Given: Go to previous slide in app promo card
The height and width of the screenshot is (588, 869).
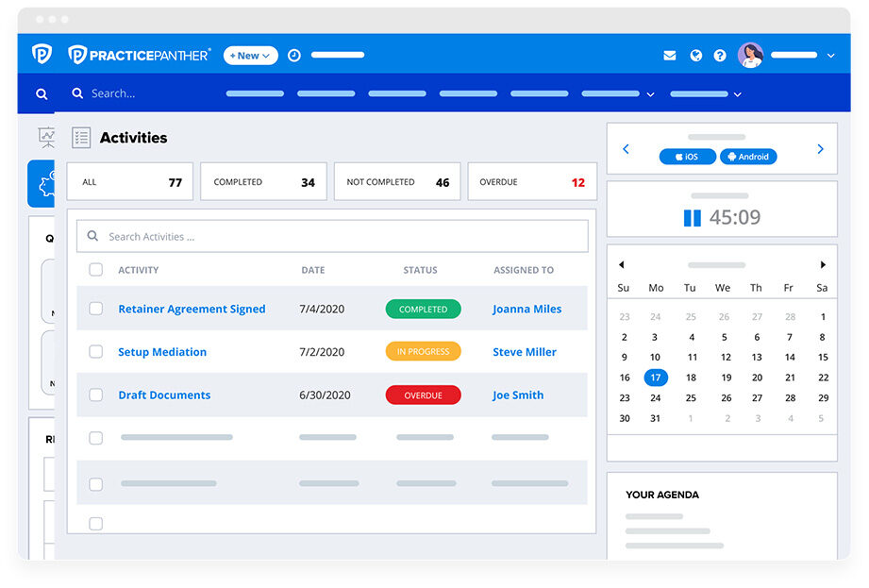Looking at the screenshot, I should [x=626, y=149].
